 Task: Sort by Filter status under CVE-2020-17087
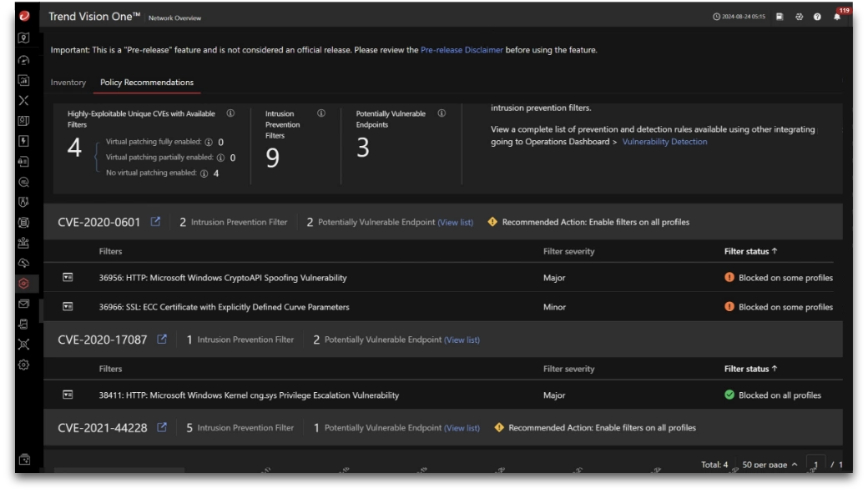(750, 369)
